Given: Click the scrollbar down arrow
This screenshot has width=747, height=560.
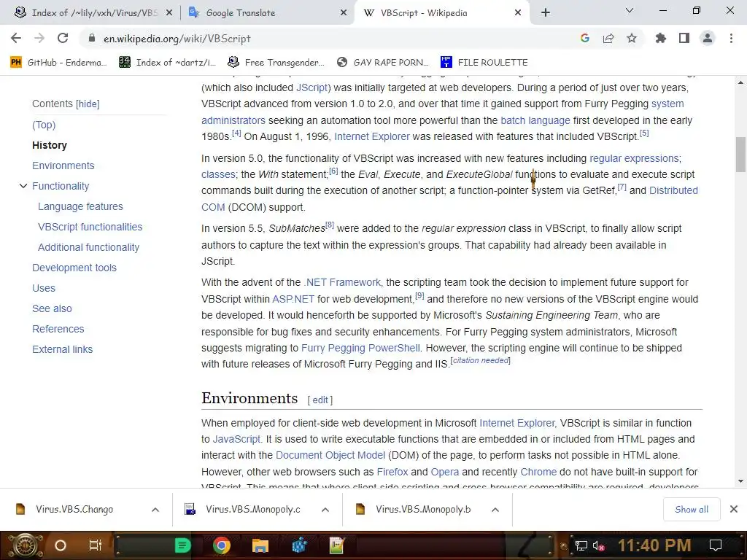Looking at the screenshot, I should point(740,481).
